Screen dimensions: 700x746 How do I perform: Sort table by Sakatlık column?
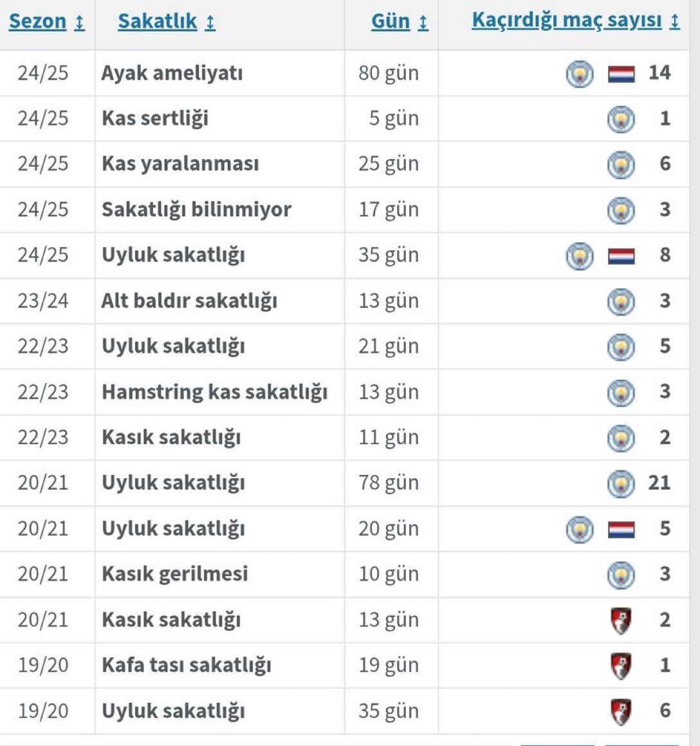click(158, 21)
